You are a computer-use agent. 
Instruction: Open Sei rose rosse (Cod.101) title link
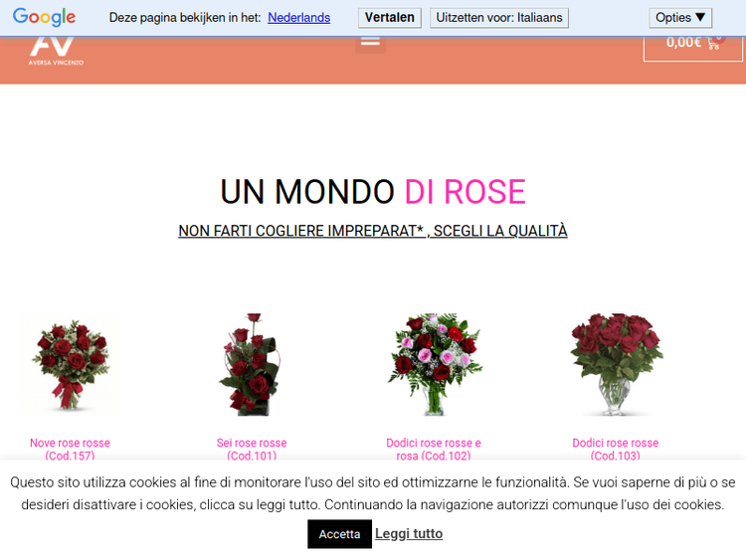[x=252, y=450]
